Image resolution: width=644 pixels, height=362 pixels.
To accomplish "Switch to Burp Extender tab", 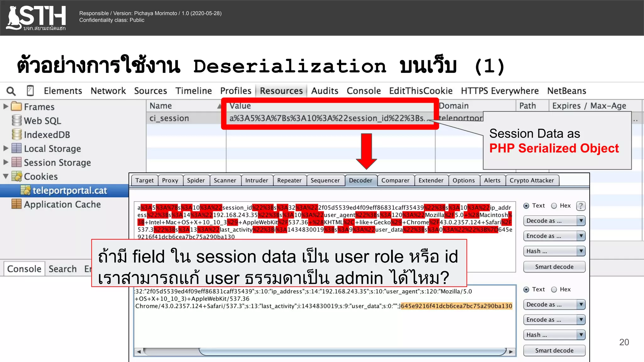I will click(431, 180).
